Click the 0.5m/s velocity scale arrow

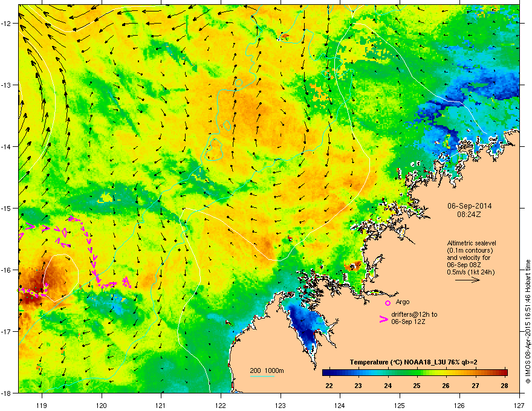click(467, 280)
